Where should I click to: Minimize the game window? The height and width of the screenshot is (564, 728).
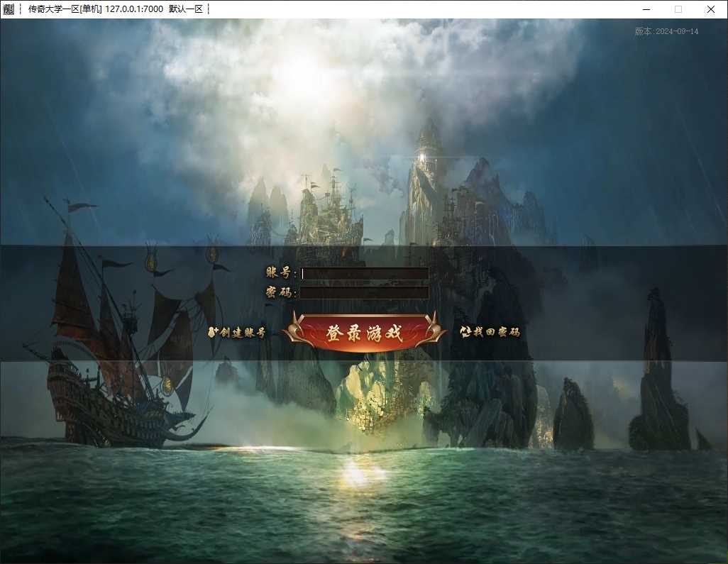646,9
